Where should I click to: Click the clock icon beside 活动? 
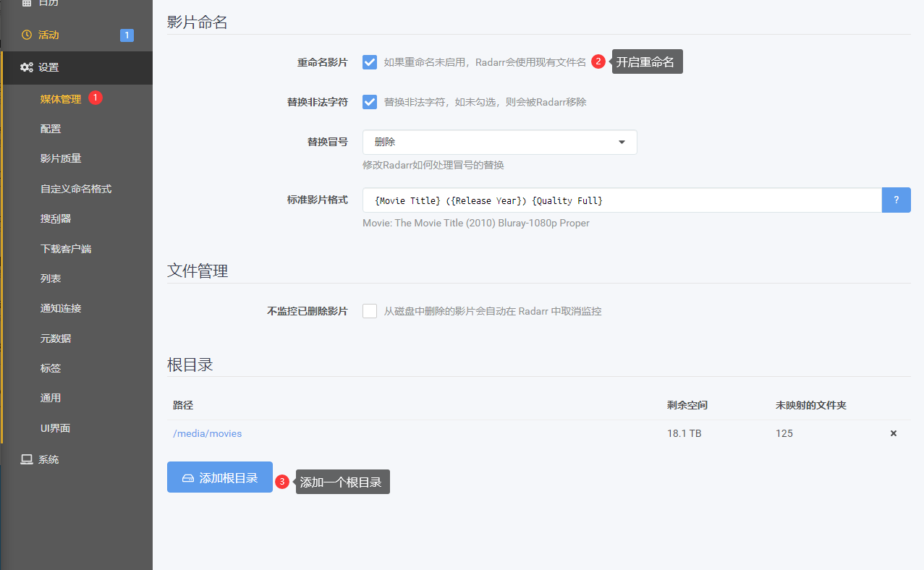27,35
